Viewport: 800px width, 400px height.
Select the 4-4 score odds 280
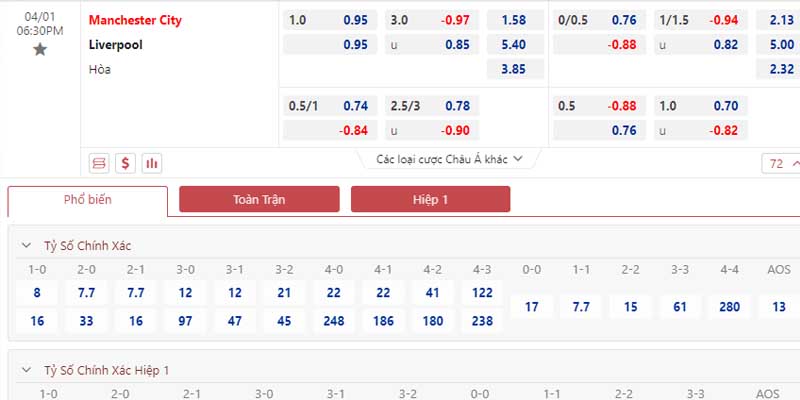(x=729, y=307)
